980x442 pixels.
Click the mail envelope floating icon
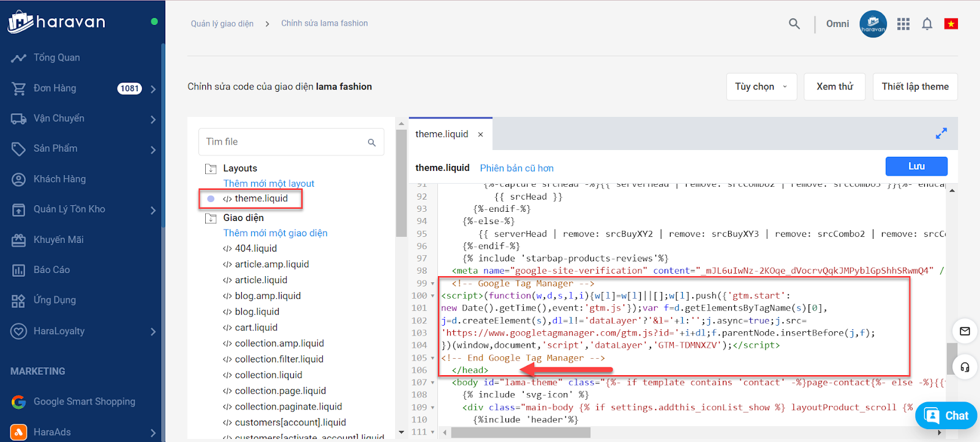(965, 331)
